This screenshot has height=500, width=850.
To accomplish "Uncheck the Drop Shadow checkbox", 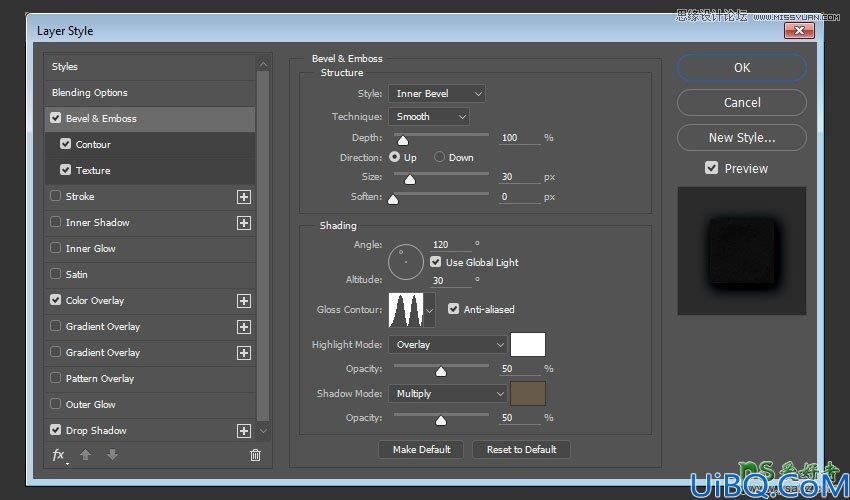I will coord(55,430).
